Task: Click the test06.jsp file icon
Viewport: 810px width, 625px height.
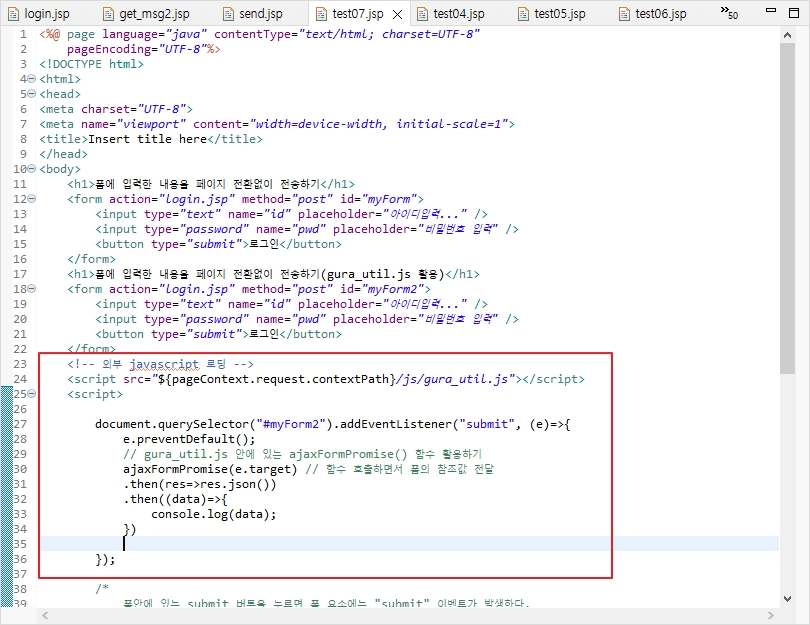Action: point(624,14)
